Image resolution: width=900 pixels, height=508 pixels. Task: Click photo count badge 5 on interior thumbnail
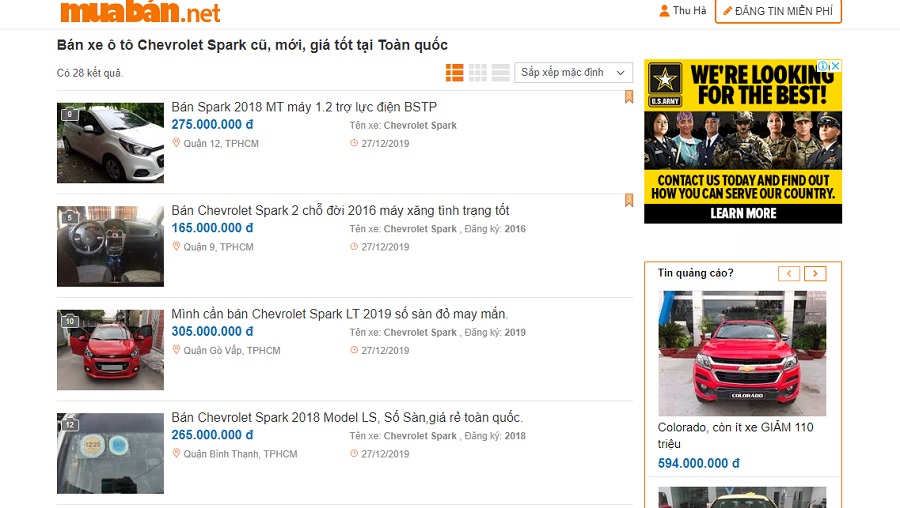click(69, 218)
